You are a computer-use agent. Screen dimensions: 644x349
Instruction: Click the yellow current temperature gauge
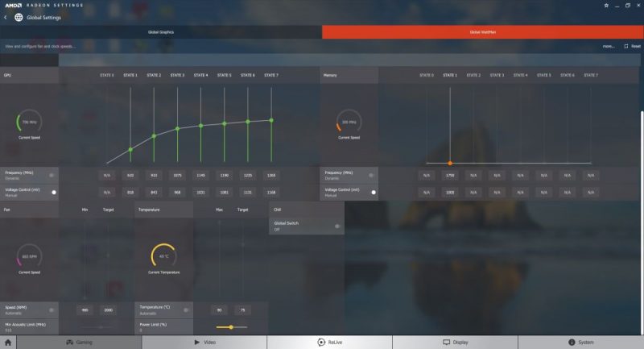click(163, 256)
